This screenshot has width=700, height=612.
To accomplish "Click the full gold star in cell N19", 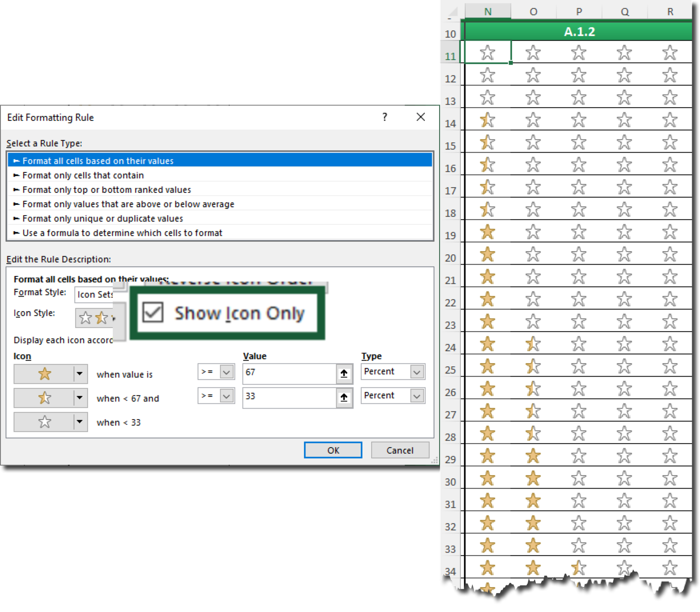I will [487, 232].
